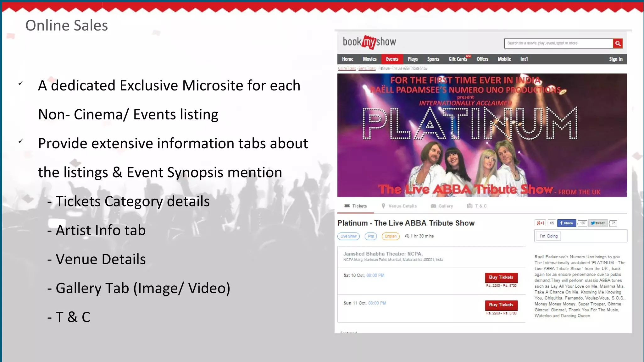Open the Mobile menu item

coord(504,59)
